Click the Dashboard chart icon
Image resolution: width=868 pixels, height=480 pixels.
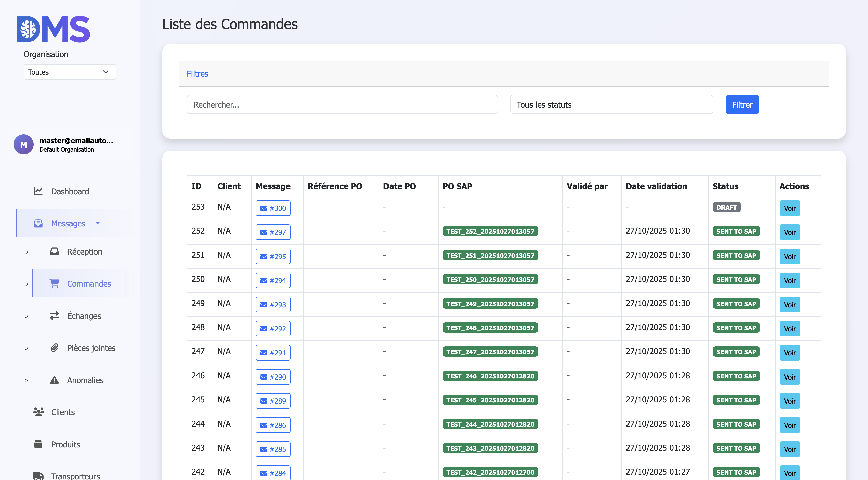pyautogui.click(x=38, y=191)
